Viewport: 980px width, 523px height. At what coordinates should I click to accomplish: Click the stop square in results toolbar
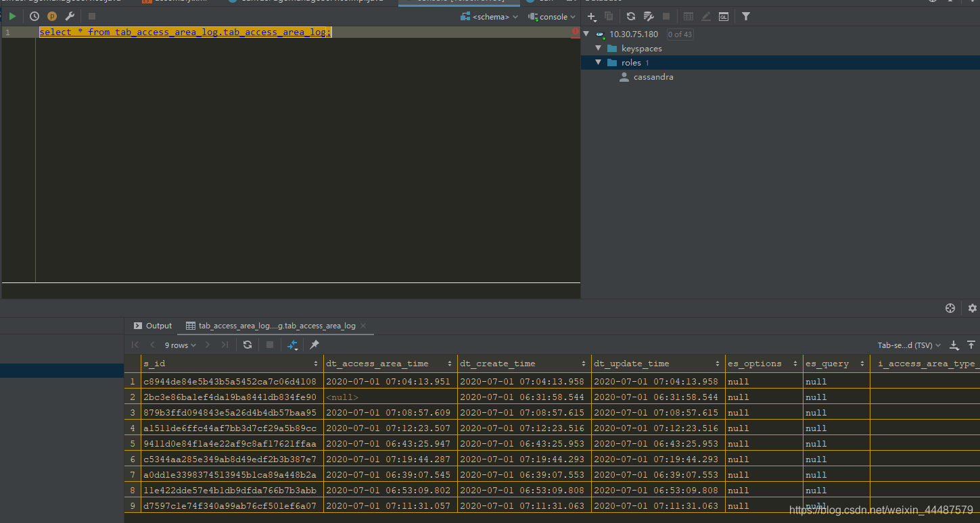click(270, 345)
